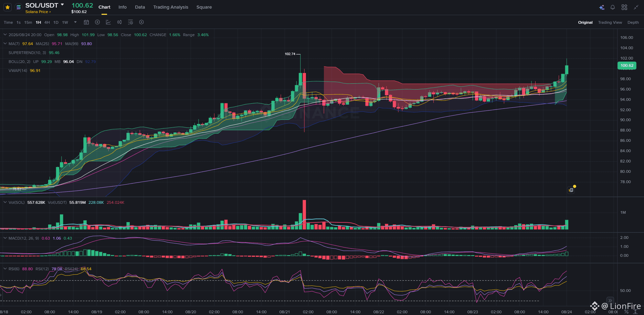Click the Range 3.46% value

point(203,35)
